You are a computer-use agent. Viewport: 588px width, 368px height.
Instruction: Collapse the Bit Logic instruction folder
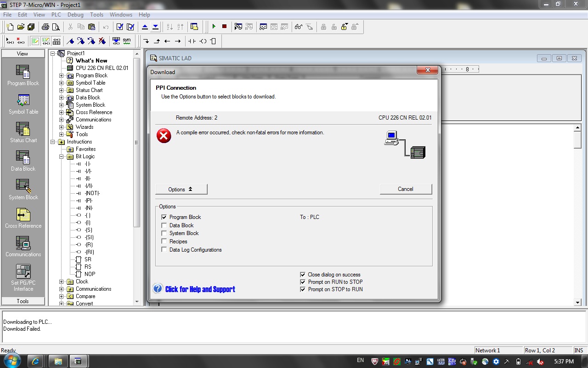tap(62, 156)
